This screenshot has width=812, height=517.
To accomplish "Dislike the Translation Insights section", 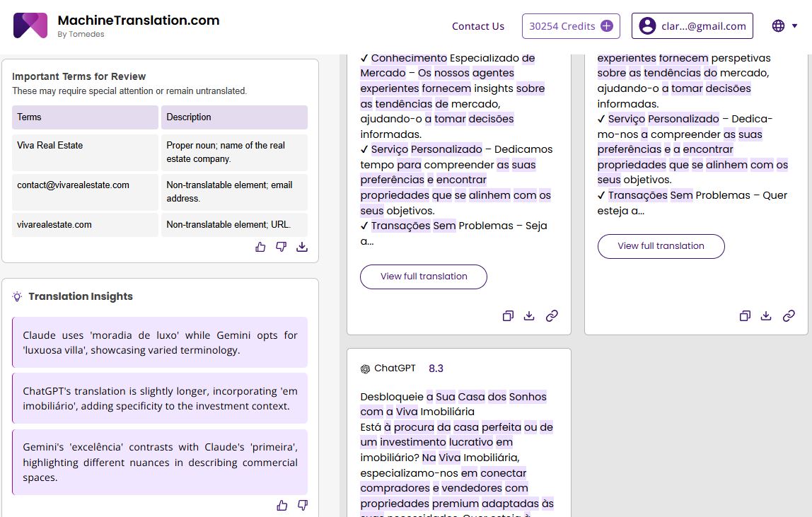I will [x=303, y=505].
